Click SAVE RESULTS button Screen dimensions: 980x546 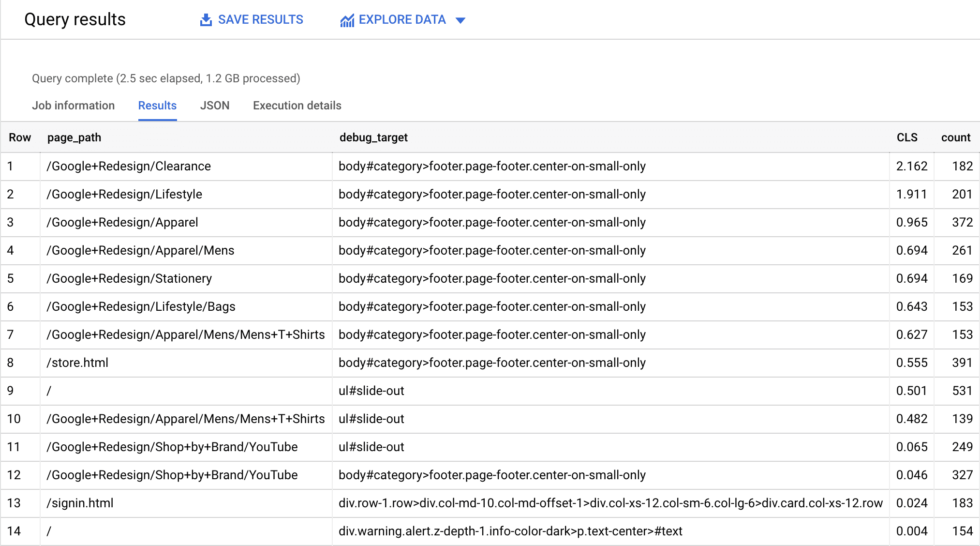click(x=252, y=19)
